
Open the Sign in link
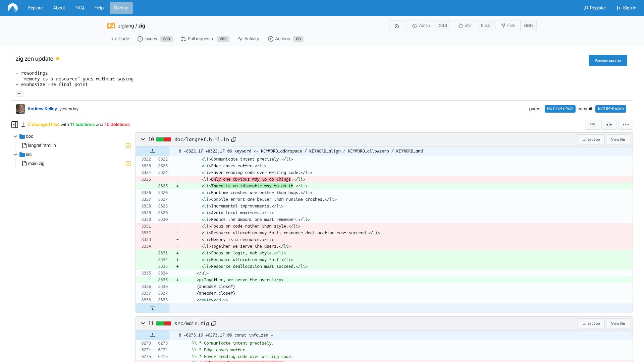coord(626,8)
